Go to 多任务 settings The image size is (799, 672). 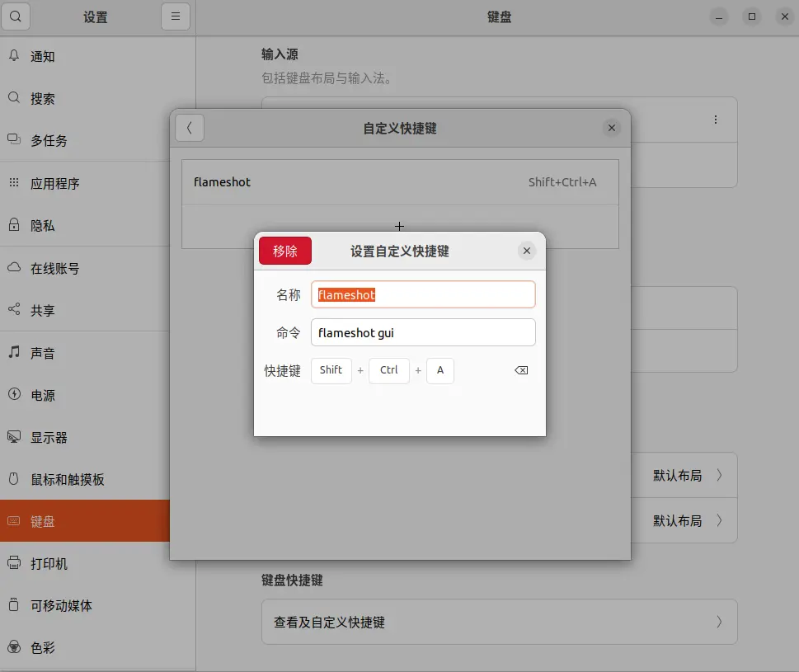click(85, 141)
